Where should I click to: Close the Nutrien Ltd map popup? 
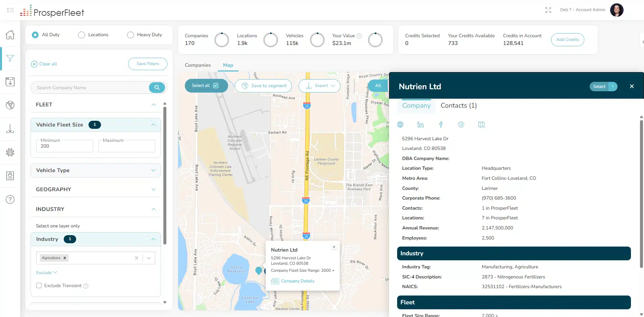pyautogui.click(x=334, y=247)
